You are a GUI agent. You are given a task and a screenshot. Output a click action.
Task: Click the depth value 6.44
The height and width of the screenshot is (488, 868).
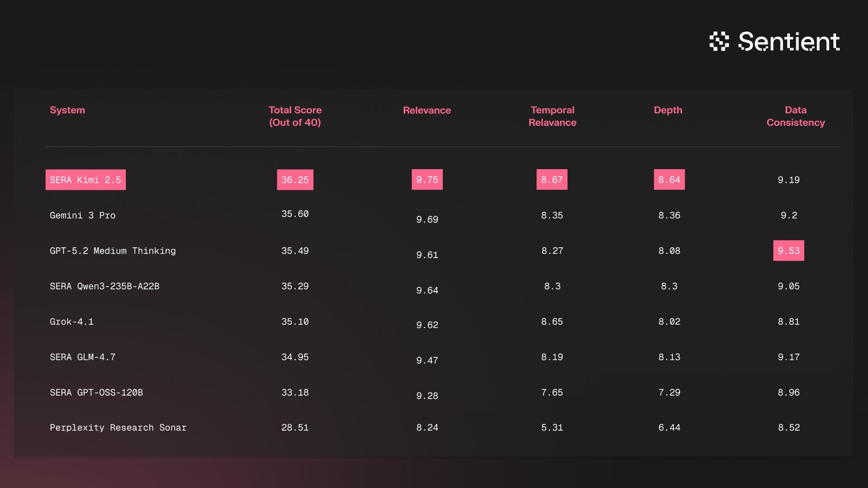[669, 428]
